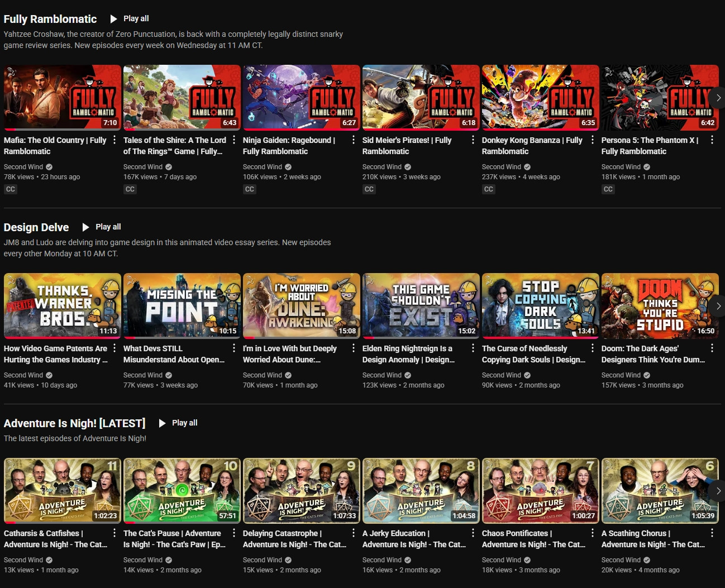Click CC badge under Persona 5 video
Viewport: 725px width, 588px height.
[608, 189]
